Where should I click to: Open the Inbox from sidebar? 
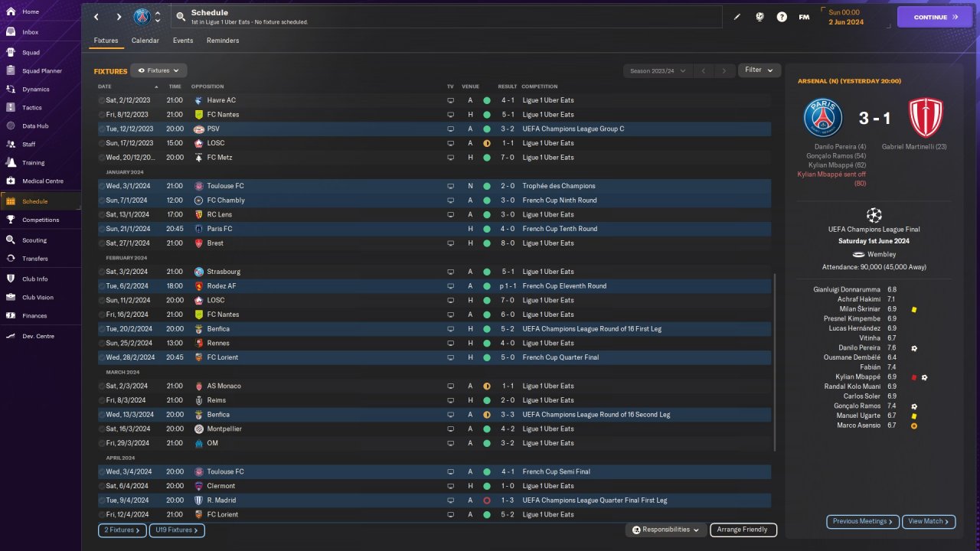coord(31,32)
